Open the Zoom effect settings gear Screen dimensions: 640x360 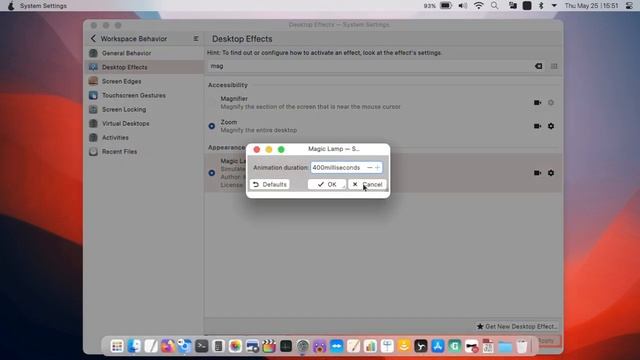(x=551, y=126)
